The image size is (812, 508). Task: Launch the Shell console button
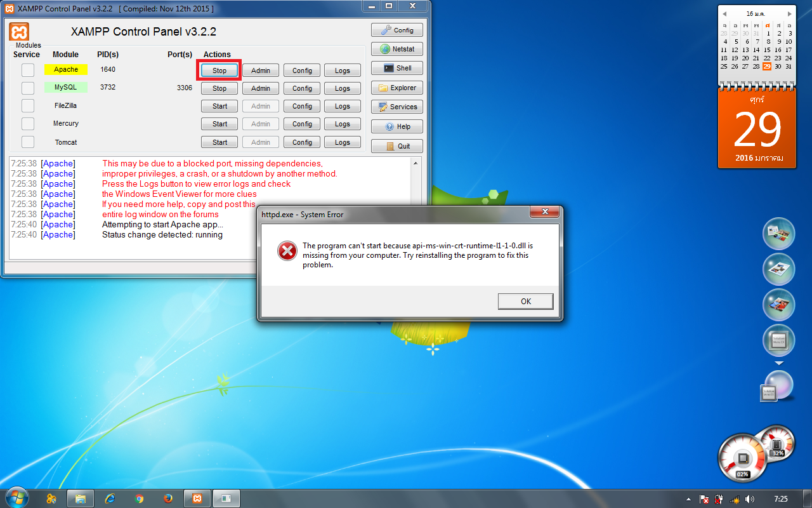coord(397,68)
